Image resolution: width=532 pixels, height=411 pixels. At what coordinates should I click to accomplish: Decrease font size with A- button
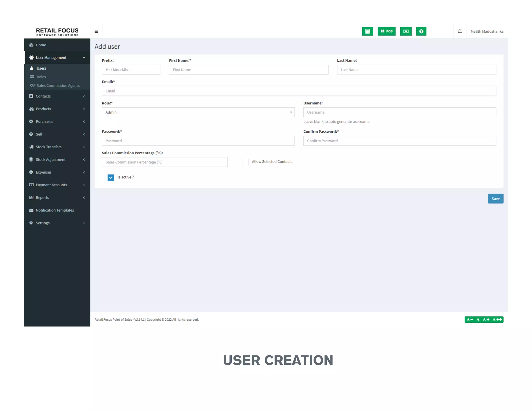pos(470,320)
